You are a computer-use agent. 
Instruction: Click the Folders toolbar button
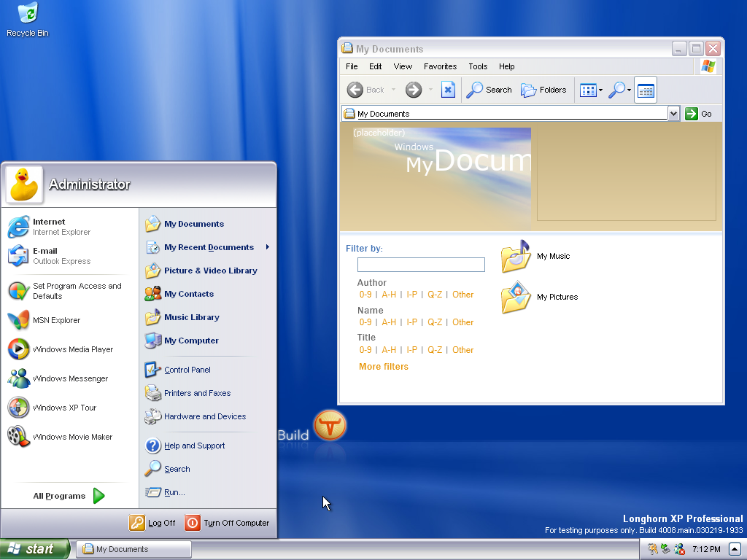(543, 90)
